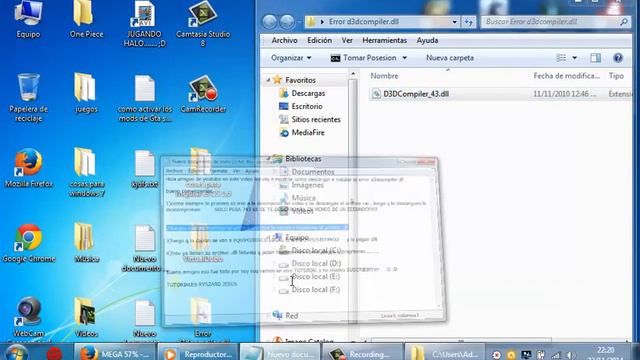This screenshot has height=360, width=640.
Task: Open the Videos desktop folder
Action: click(86, 318)
